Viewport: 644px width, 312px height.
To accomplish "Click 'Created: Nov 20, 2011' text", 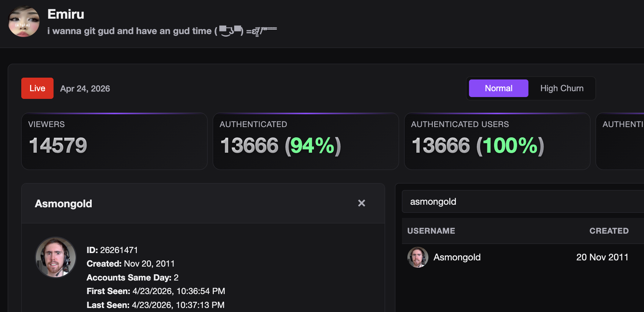I will pos(131,264).
